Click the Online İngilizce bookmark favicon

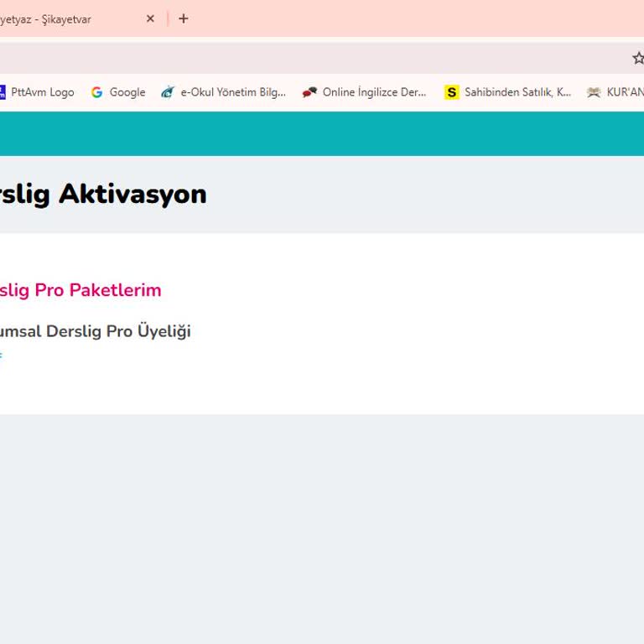coord(309,92)
